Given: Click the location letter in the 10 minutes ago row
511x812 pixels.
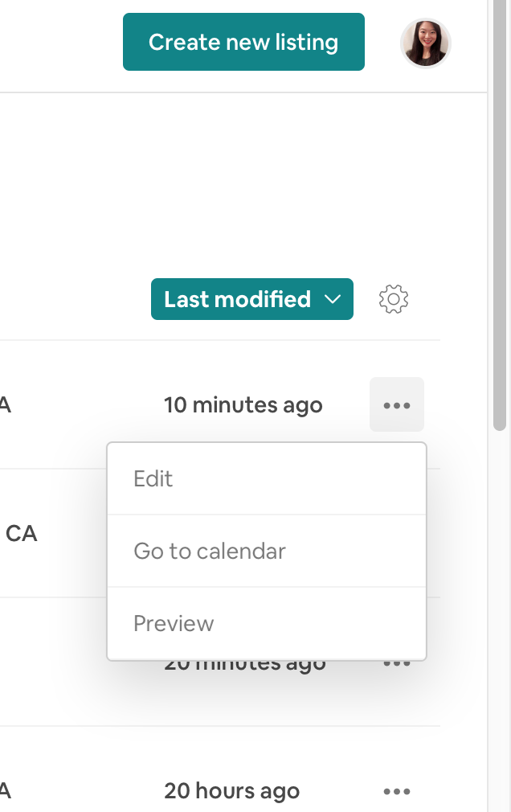Looking at the screenshot, I should [5, 405].
